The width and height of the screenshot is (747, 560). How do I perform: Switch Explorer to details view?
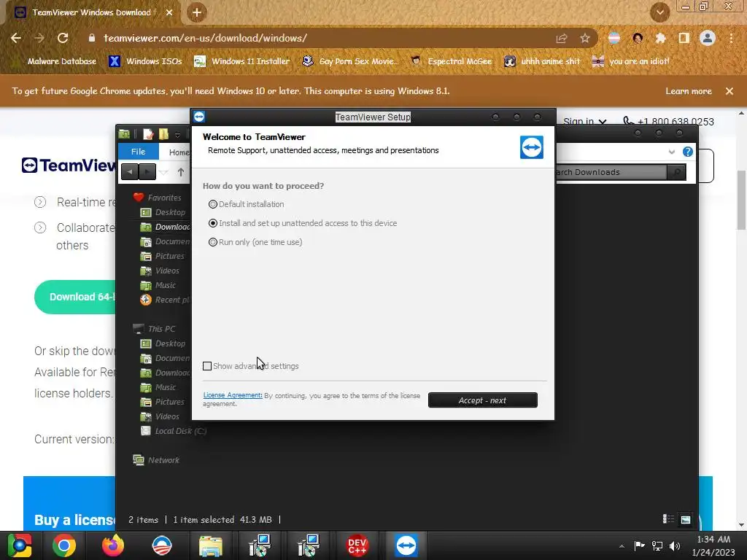668,519
